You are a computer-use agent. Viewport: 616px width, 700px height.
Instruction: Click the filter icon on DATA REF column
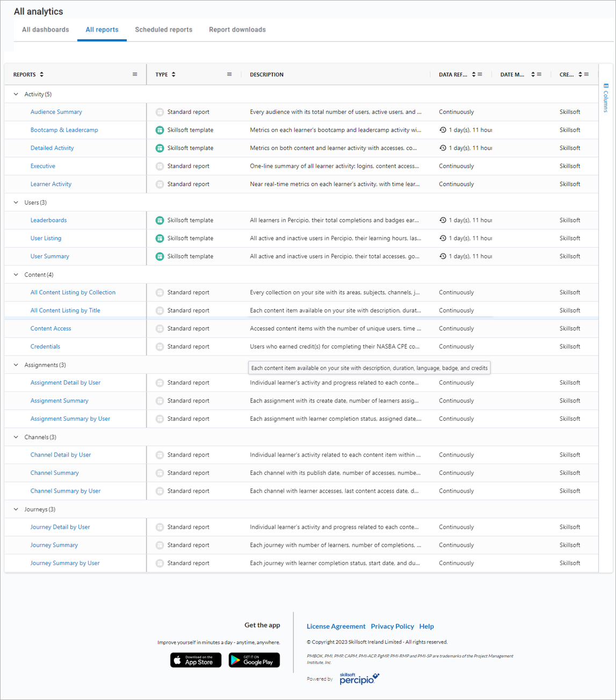tap(481, 74)
